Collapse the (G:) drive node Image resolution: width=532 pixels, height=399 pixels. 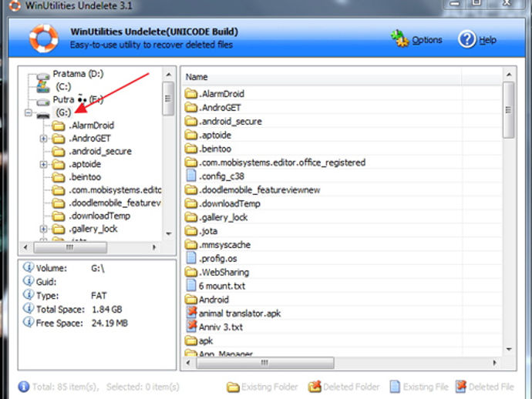coord(29,112)
